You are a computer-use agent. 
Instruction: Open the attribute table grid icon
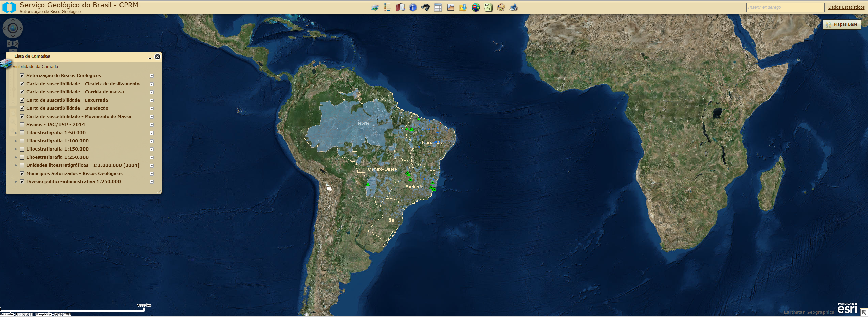[438, 7]
